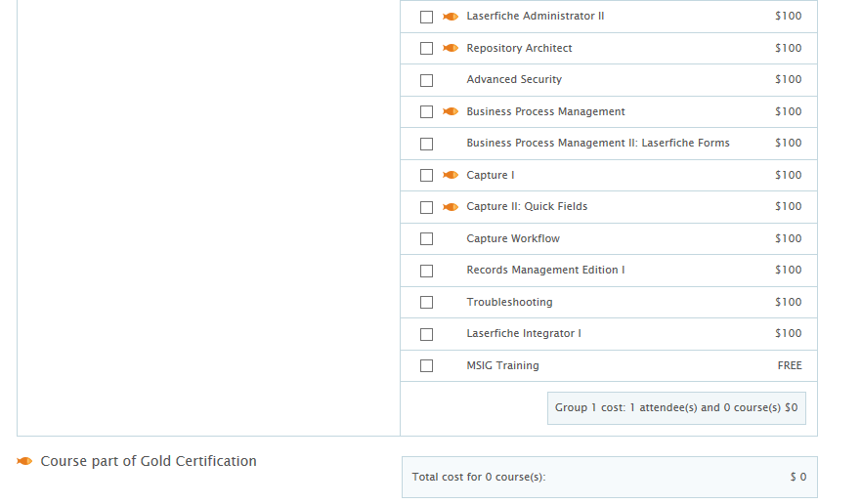Click the $ 0 total cost amount

[798, 477]
